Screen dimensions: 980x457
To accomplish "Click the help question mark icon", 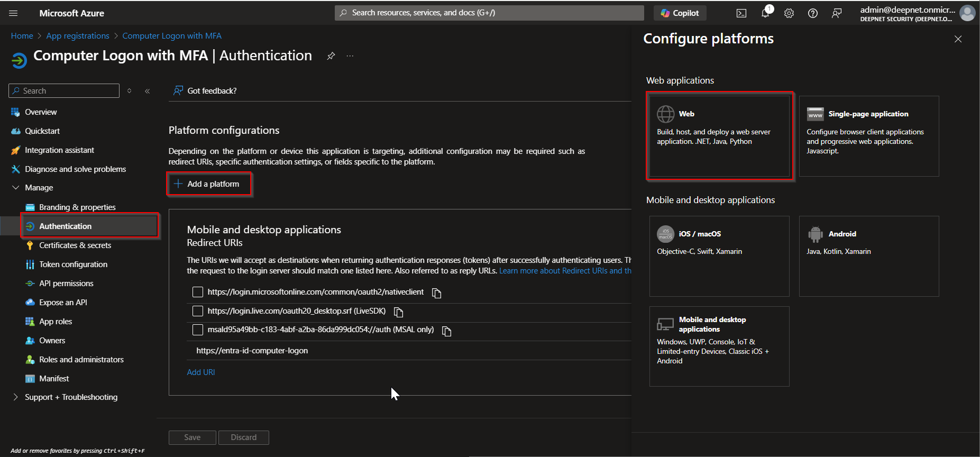I will [813, 13].
